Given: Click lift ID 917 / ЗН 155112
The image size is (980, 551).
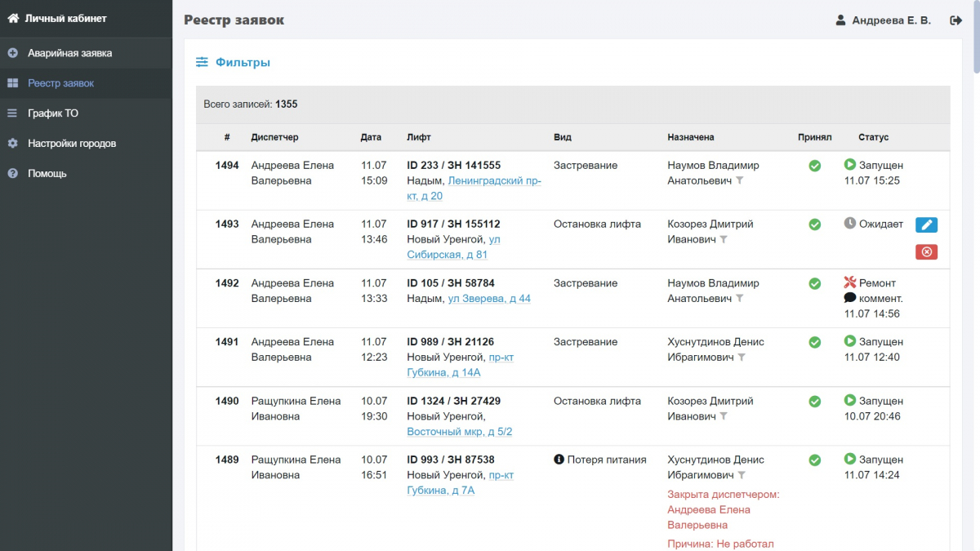Looking at the screenshot, I should click(x=453, y=224).
